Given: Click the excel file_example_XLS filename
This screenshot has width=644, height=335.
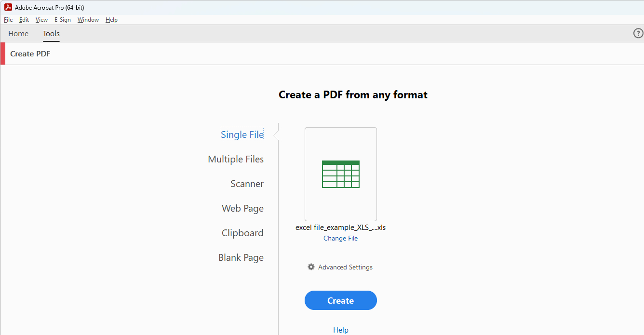Looking at the screenshot, I should point(341,228).
